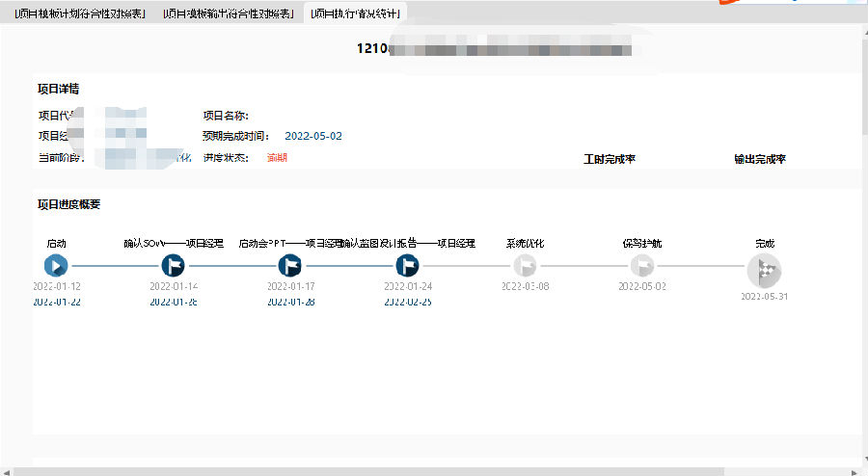Image resolution: width=868 pixels, height=476 pixels.
Task: Click the 项目详情 section title
Action: coord(58,89)
